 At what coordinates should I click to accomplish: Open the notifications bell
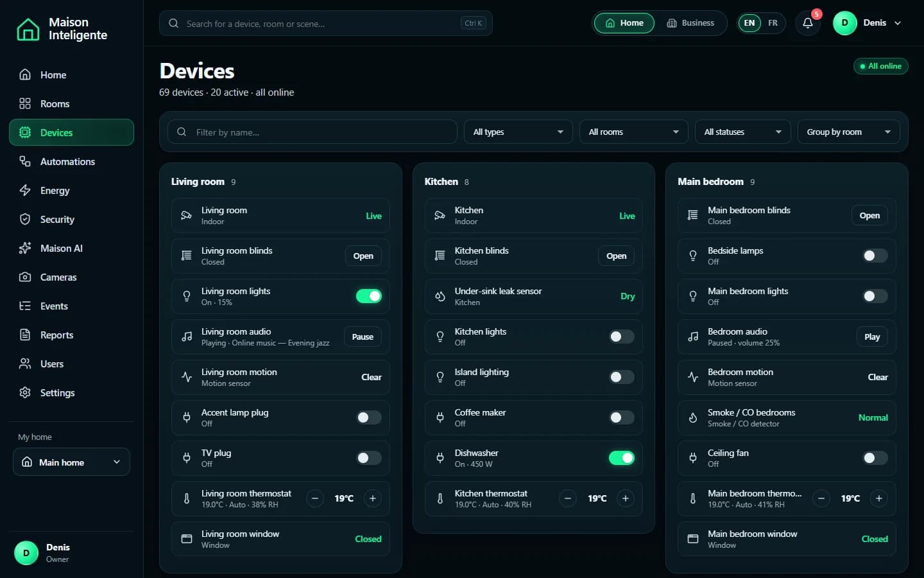point(808,23)
